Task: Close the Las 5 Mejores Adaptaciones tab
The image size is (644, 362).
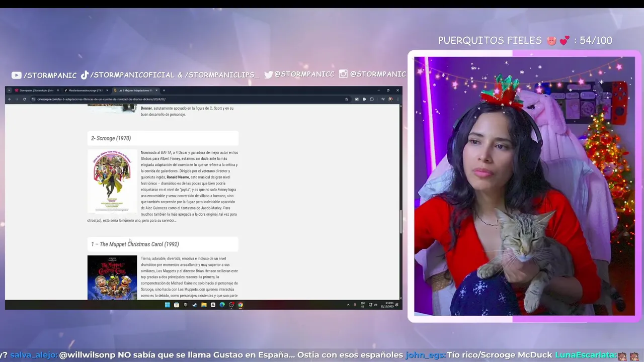Action: [156, 90]
